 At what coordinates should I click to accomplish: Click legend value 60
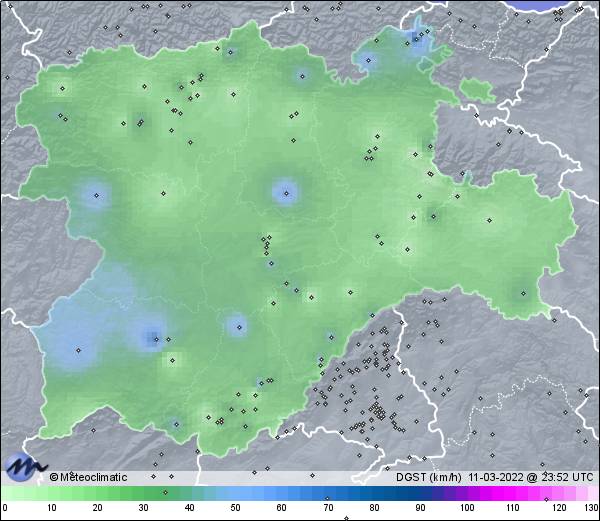282,508
